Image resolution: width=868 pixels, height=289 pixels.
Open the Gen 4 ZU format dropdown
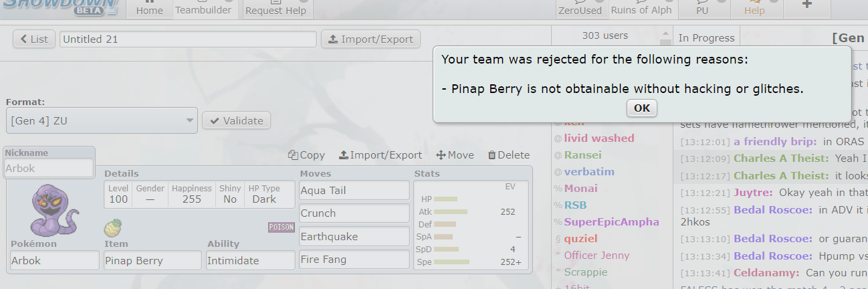tap(102, 120)
